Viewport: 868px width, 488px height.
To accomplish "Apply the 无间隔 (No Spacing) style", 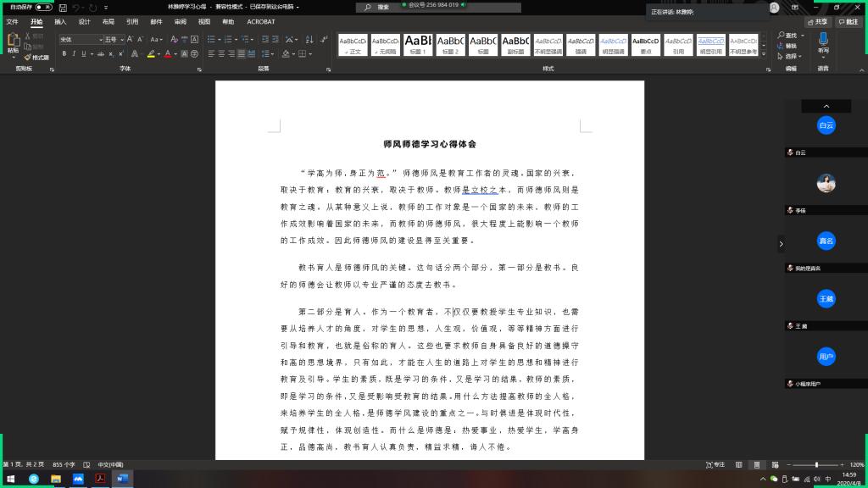I will (386, 45).
